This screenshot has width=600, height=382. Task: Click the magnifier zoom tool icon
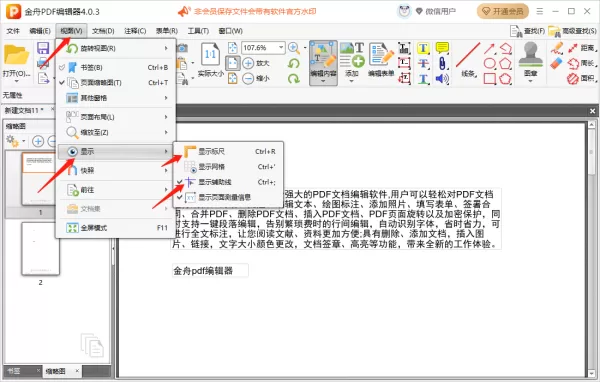tap(294, 48)
